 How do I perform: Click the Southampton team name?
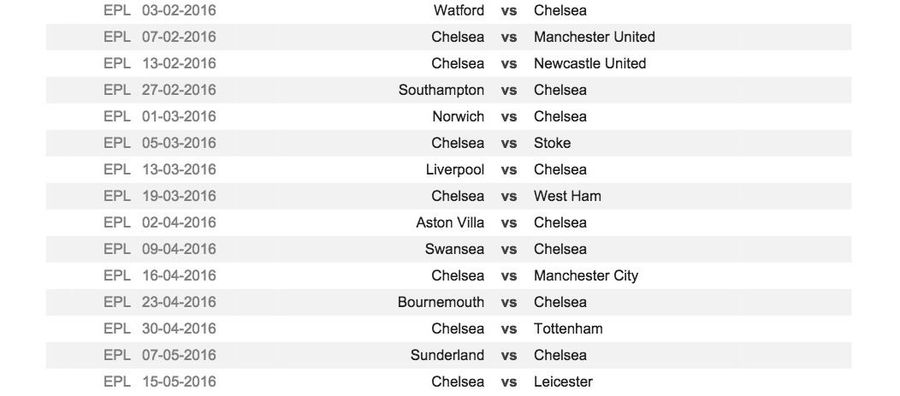tap(441, 90)
